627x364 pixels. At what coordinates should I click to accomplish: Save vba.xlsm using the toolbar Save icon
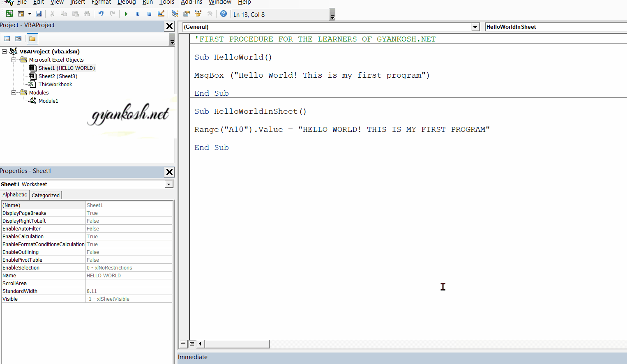[x=39, y=14]
